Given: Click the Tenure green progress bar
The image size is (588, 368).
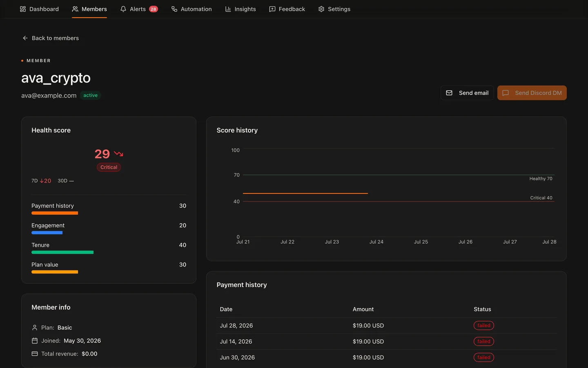Looking at the screenshot, I should [62, 252].
